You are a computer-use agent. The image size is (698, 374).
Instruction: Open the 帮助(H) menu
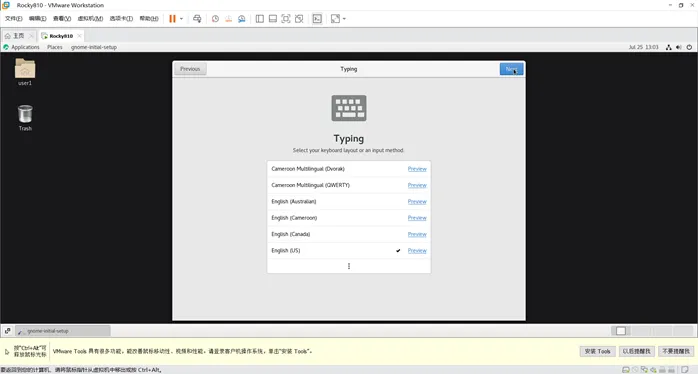[x=149, y=19]
